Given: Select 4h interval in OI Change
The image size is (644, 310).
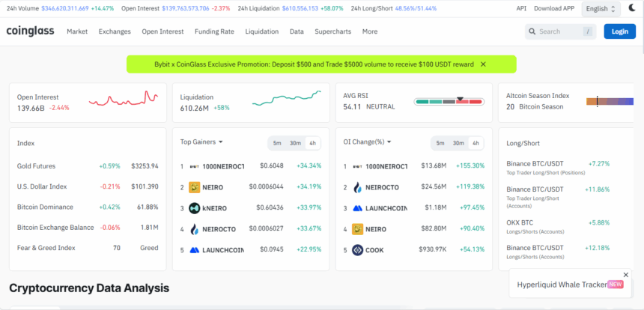Looking at the screenshot, I should coord(476,143).
